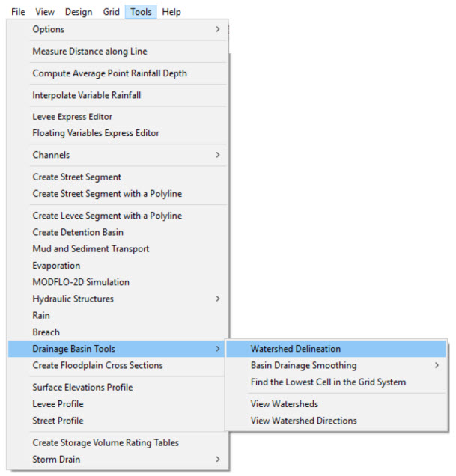
Task: Select Find the Lowest Cell option
Action: click(x=328, y=382)
